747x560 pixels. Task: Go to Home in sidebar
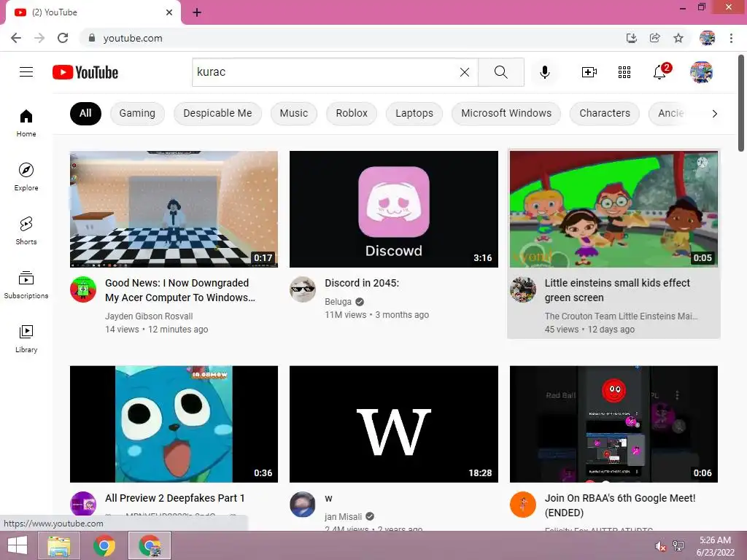(x=26, y=123)
